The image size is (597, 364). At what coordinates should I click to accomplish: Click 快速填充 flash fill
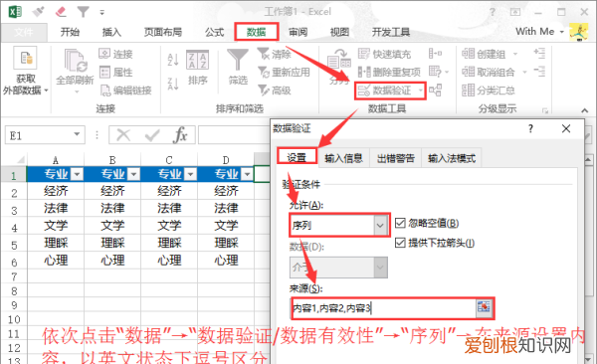(x=384, y=54)
